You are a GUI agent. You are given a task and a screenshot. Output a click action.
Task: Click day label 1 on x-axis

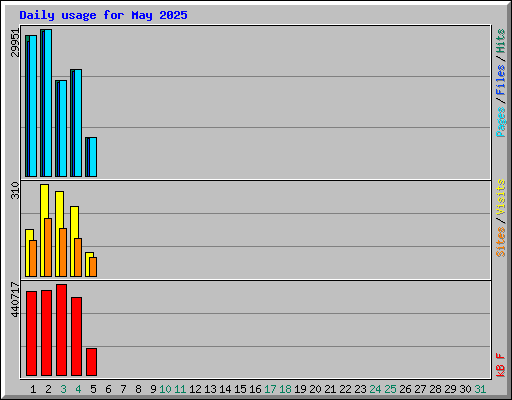pos(33,389)
